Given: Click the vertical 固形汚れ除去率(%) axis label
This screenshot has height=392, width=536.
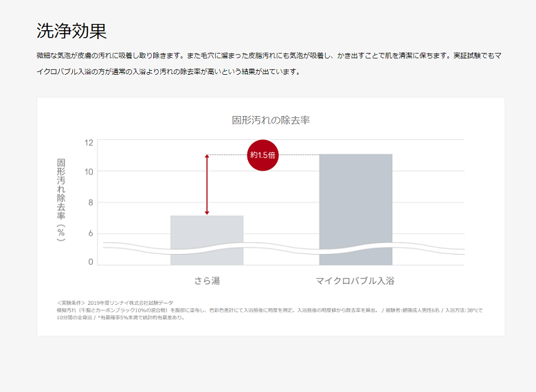Looking at the screenshot, I should (x=61, y=200).
